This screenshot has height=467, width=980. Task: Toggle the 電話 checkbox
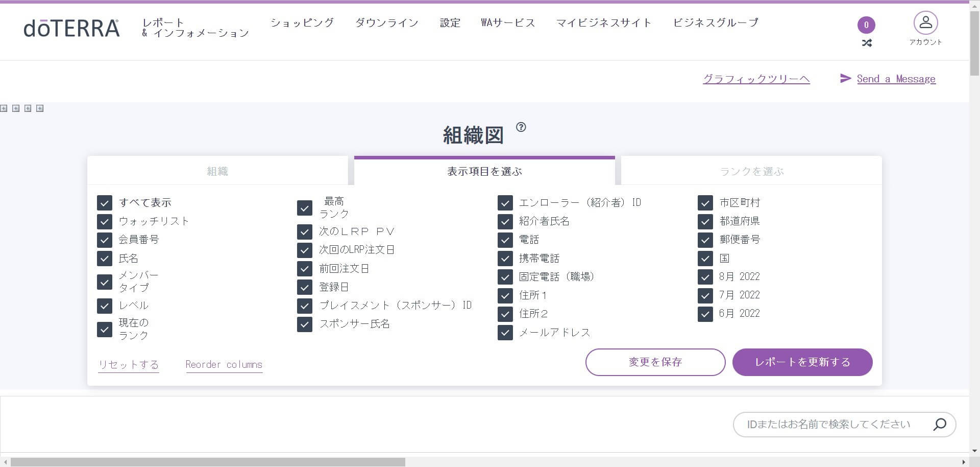[x=505, y=240]
